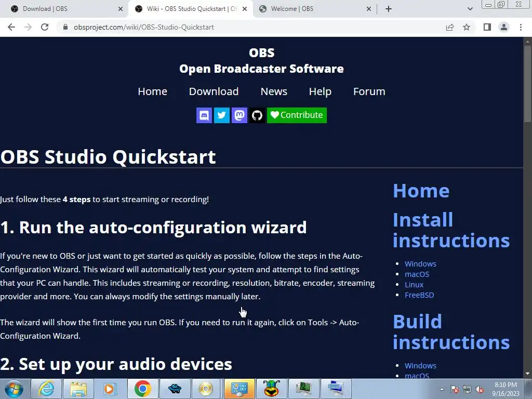This screenshot has height=399, width=532.
Task: Open News in the site navigation
Action: pyautogui.click(x=274, y=91)
